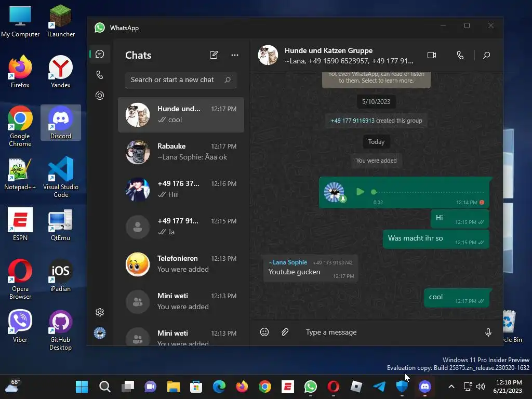Open the Windows Start menu

pyautogui.click(x=82, y=387)
